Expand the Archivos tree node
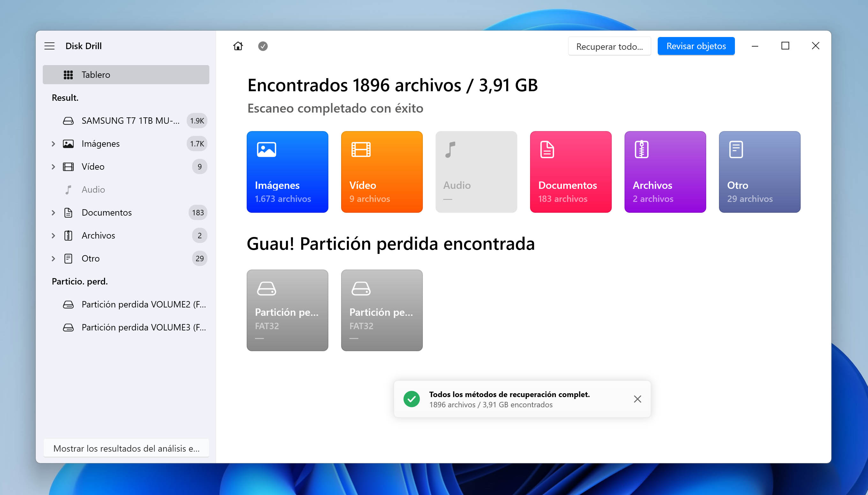 tap(53, 236)
